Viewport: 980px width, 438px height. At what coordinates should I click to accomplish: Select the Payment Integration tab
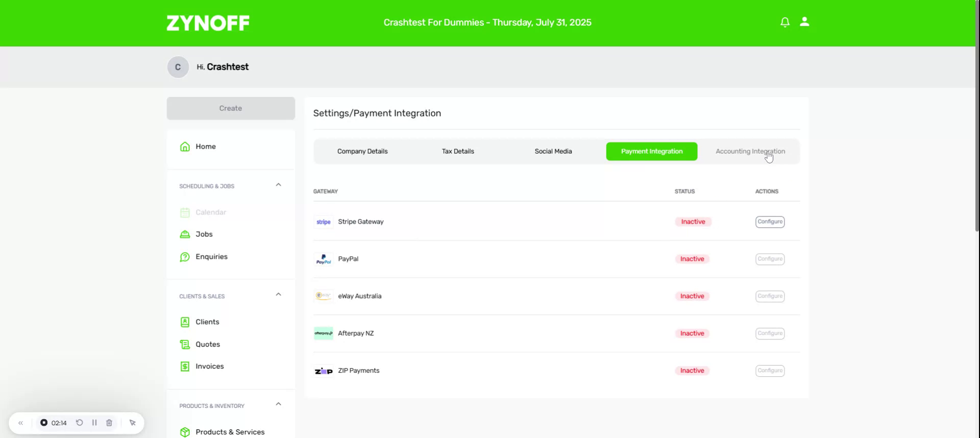point(652,152)
